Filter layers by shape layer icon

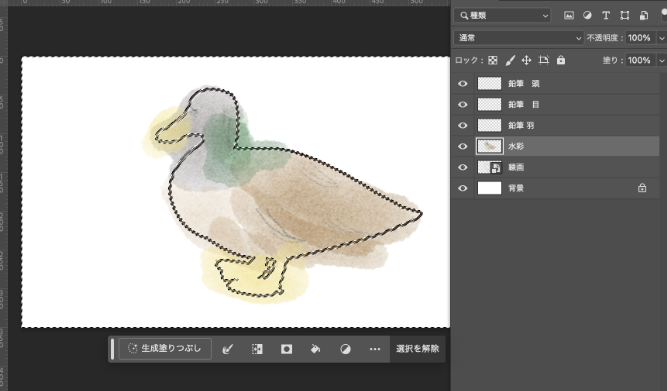coord(624,16)
